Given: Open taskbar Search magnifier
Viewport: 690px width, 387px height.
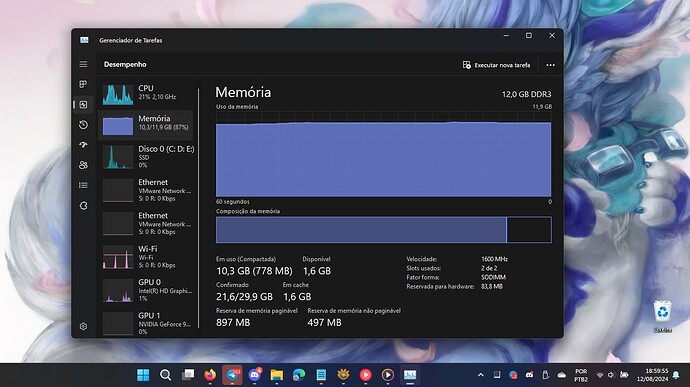Looking at the screenshot, I should point(165,375).
